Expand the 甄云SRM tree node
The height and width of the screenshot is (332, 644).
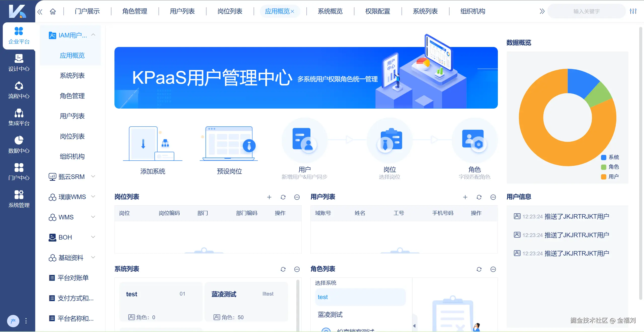click(x=93, y=176)
